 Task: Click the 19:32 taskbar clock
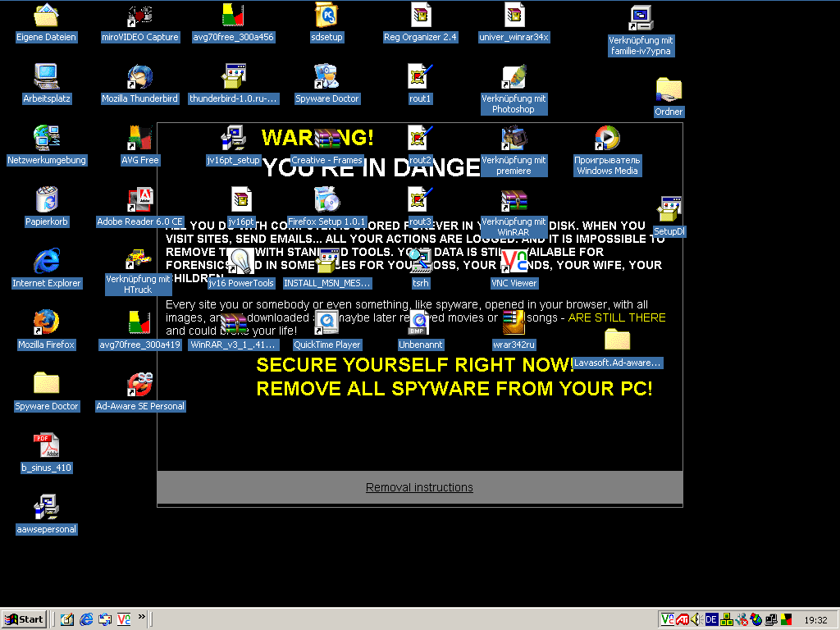pyautogui.click(x=815, y=620)
